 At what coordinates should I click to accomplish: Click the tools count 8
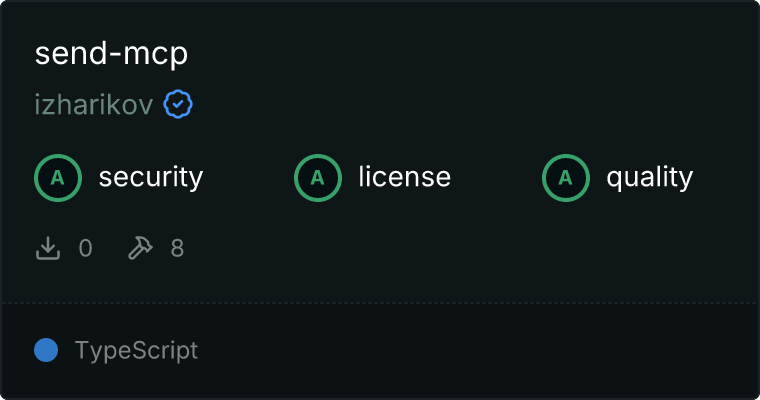point(177,248)
